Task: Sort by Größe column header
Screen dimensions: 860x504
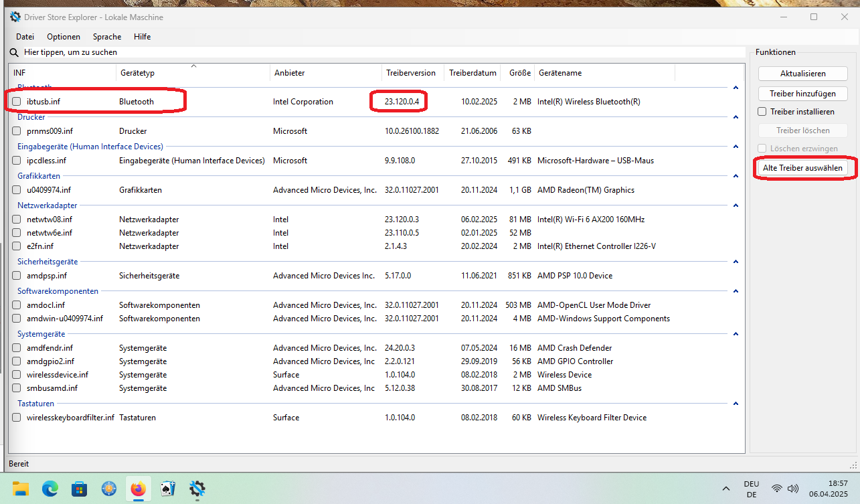Action: [x=518, y=73]
